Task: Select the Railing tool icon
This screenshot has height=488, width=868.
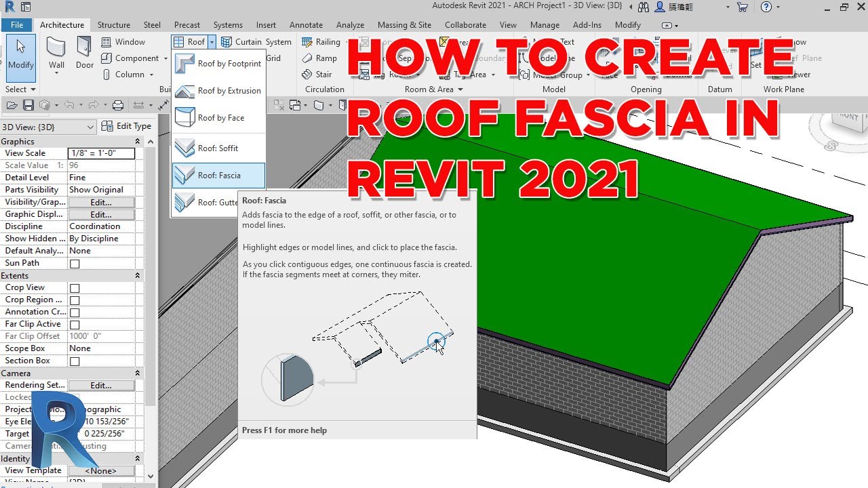Action: (307, 42)
